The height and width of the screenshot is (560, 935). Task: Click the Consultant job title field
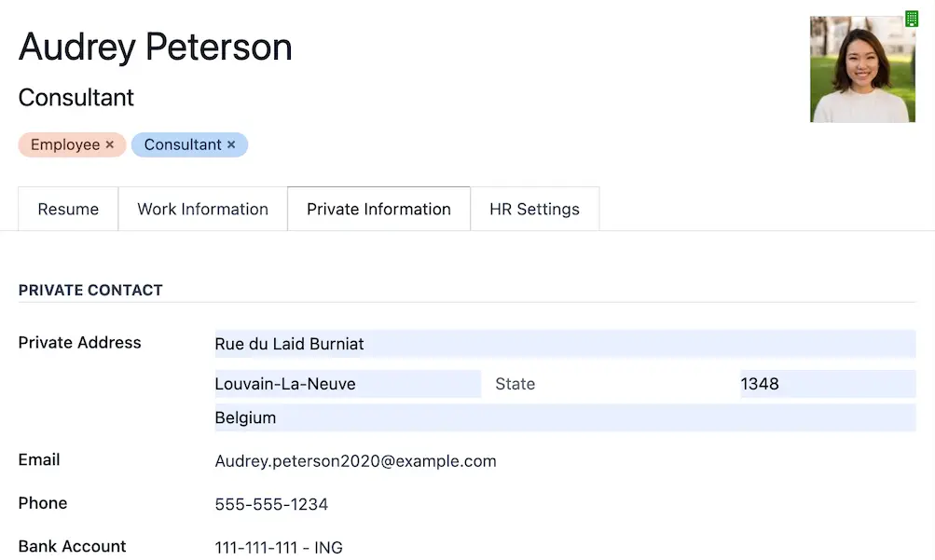point(76,98)
